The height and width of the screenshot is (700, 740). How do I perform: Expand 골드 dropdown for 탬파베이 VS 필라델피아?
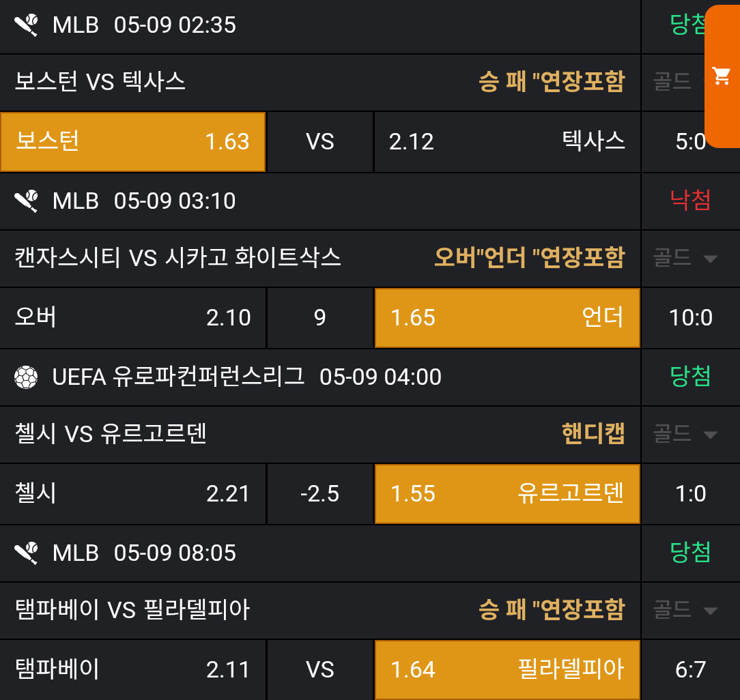point(685,611)
